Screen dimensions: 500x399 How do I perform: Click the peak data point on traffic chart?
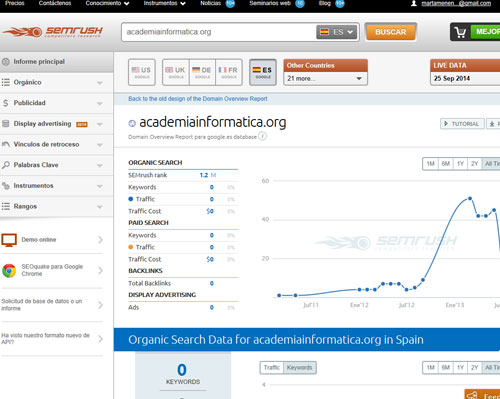point(470,198)
